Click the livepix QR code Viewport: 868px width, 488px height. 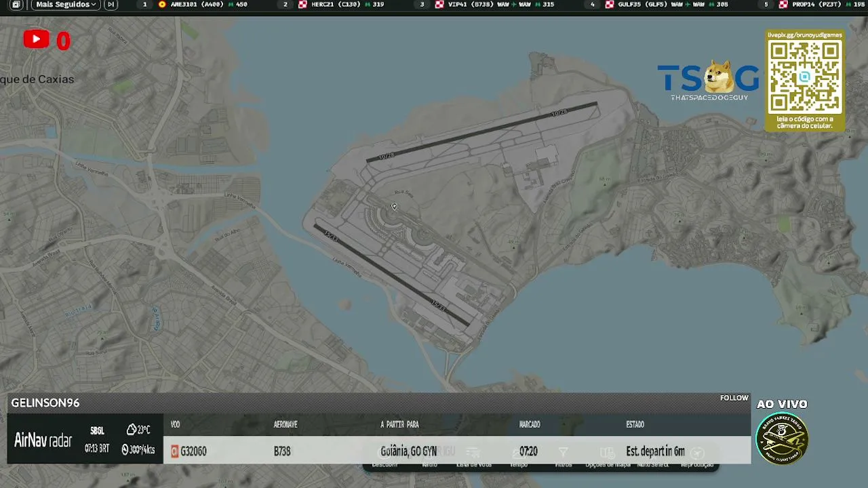tap(805, 76)
